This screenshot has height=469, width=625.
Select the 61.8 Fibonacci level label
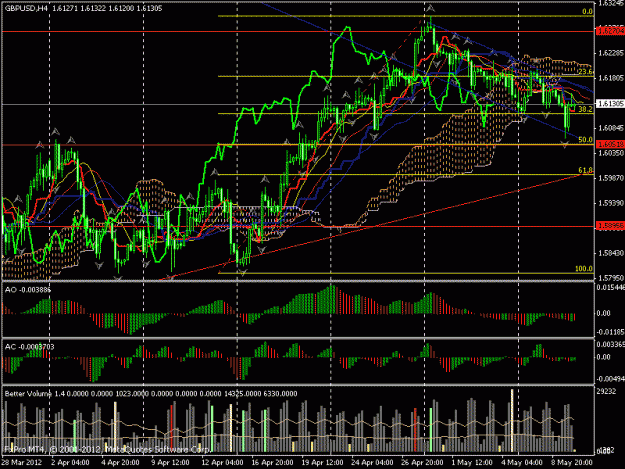[x=585, y=170]
